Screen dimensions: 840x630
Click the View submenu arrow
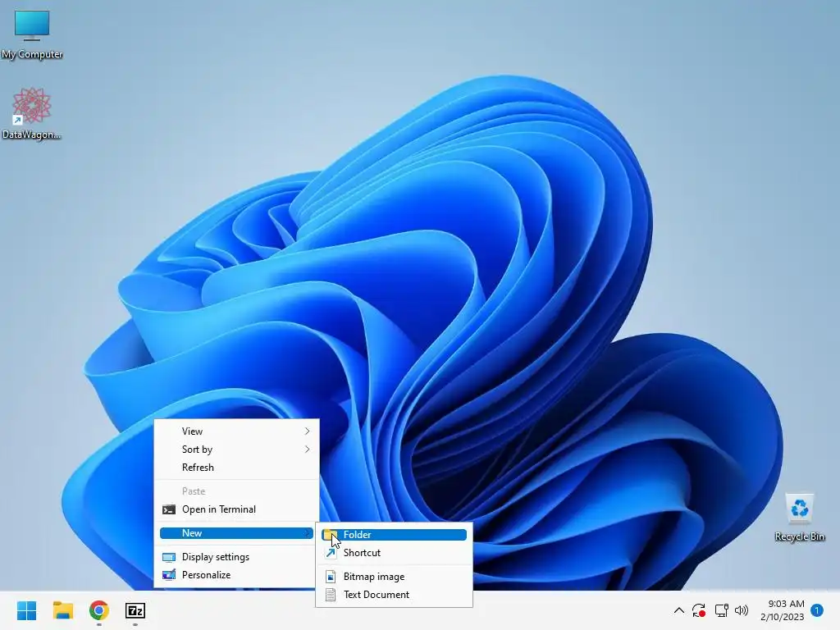point(307,431)
